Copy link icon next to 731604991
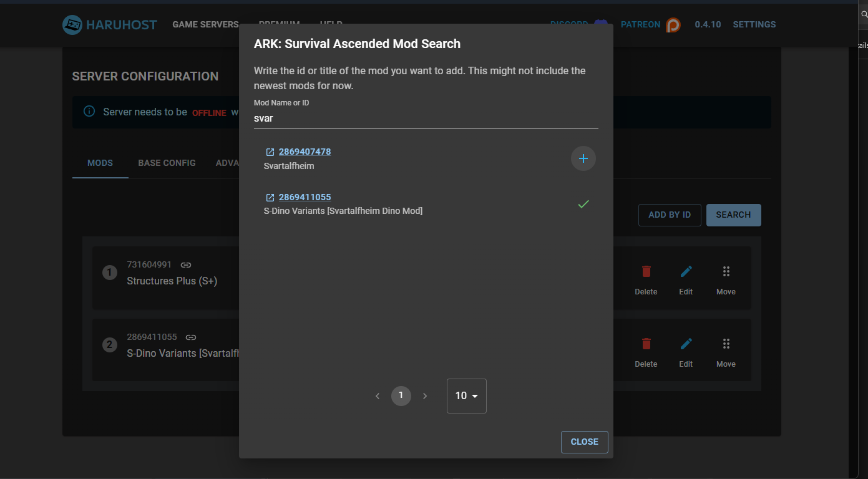 [x=186, y=265]
